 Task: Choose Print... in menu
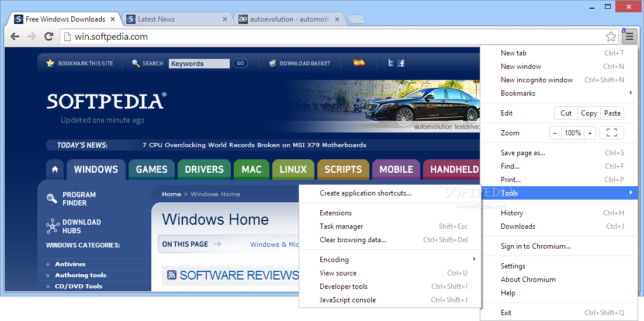pos(559,180)
